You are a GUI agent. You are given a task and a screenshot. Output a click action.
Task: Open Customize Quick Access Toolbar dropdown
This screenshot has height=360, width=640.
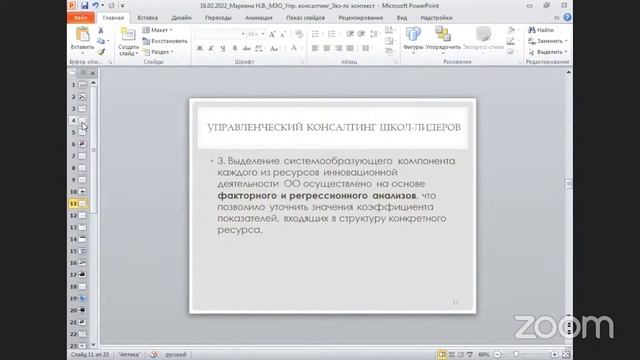pyautogui.click(x=122, y=6)
